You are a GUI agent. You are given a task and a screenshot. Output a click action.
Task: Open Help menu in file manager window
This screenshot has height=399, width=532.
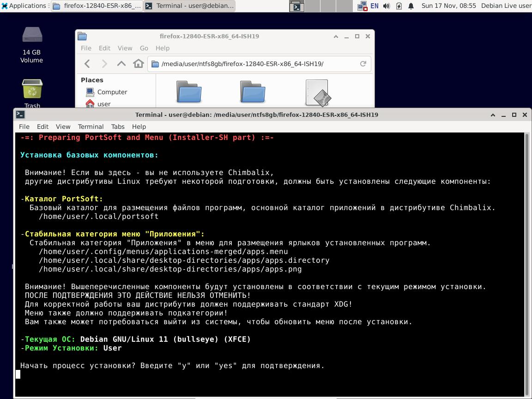coord(162,48)
